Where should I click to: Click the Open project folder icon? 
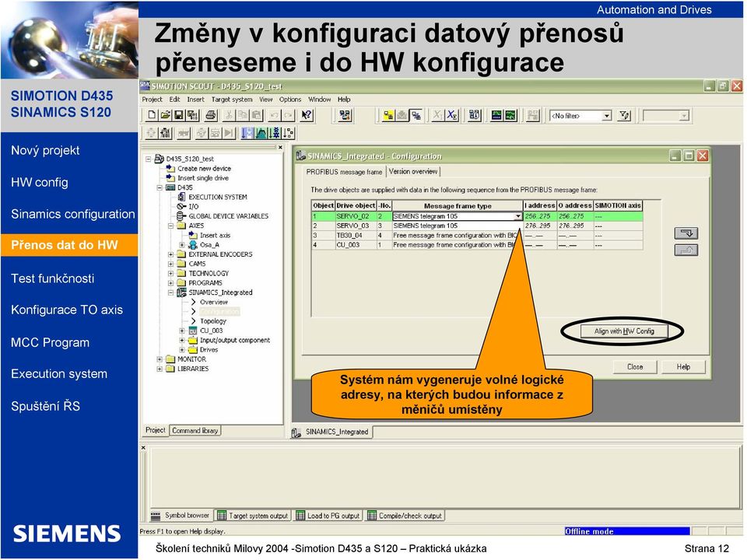(165, 115)
